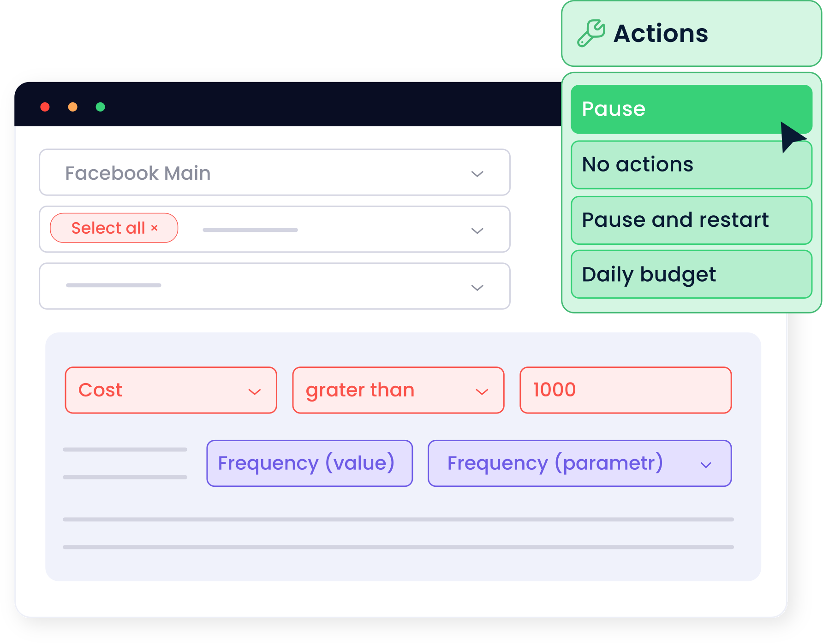Remove the Select all tag via ×
Image resolution: width=823 pixels, height=644 pixels.
(155, 228)
